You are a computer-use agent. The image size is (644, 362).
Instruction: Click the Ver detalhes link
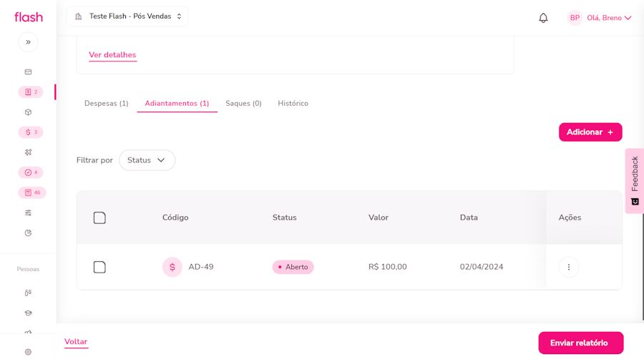click(x=112, y=55)
